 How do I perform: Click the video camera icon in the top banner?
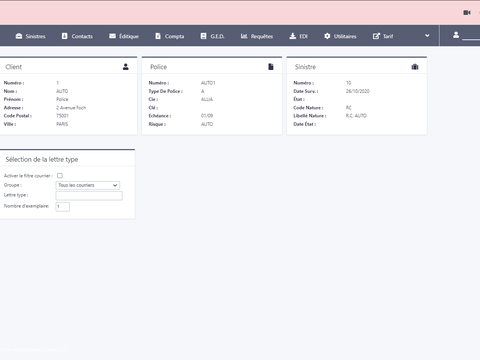click(467, 13)
